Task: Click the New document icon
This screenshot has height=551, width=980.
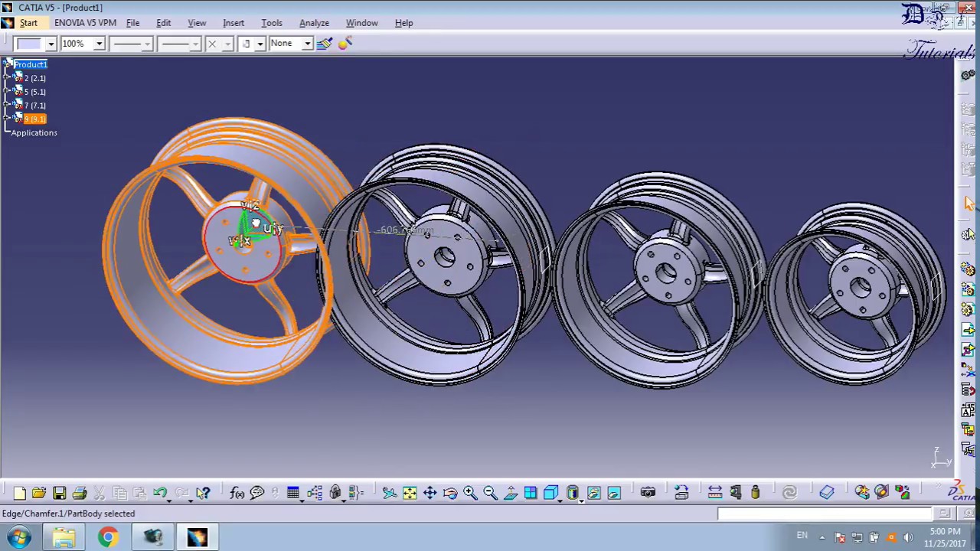Action: [19, 493]
